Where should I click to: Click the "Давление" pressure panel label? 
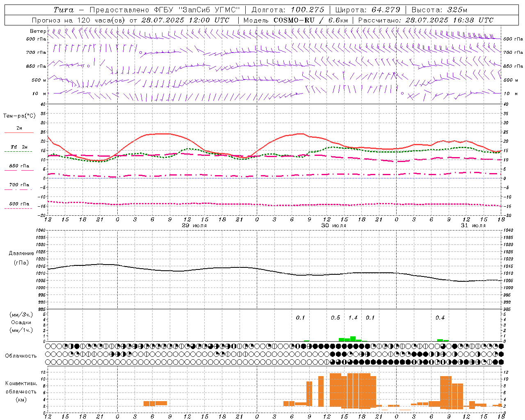coord(21,253)
